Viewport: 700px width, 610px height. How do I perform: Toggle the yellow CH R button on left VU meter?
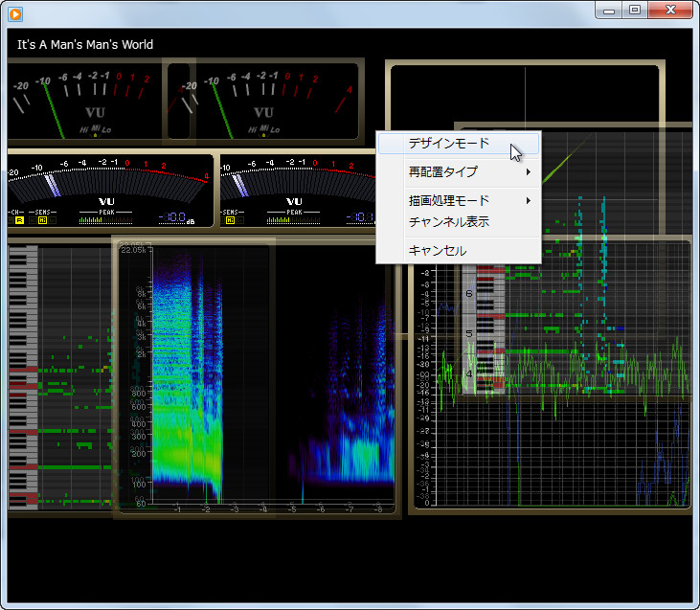(x=18, y=220)
